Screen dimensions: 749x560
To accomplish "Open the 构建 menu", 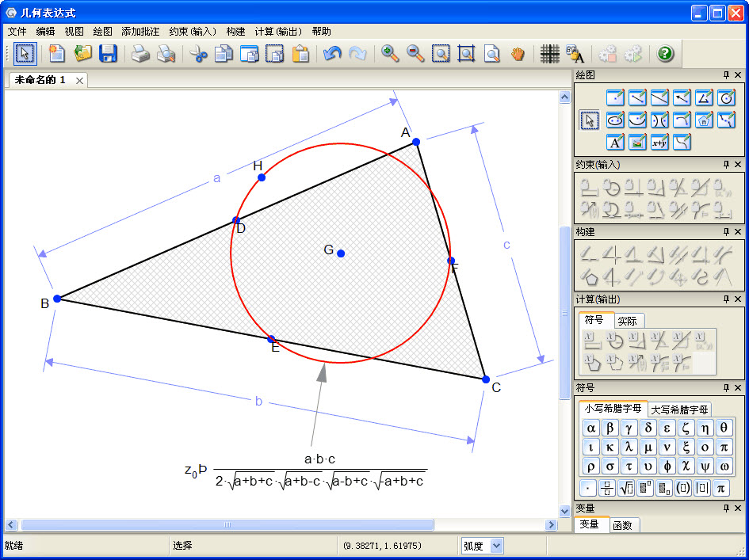I will [x=235, y=32].
